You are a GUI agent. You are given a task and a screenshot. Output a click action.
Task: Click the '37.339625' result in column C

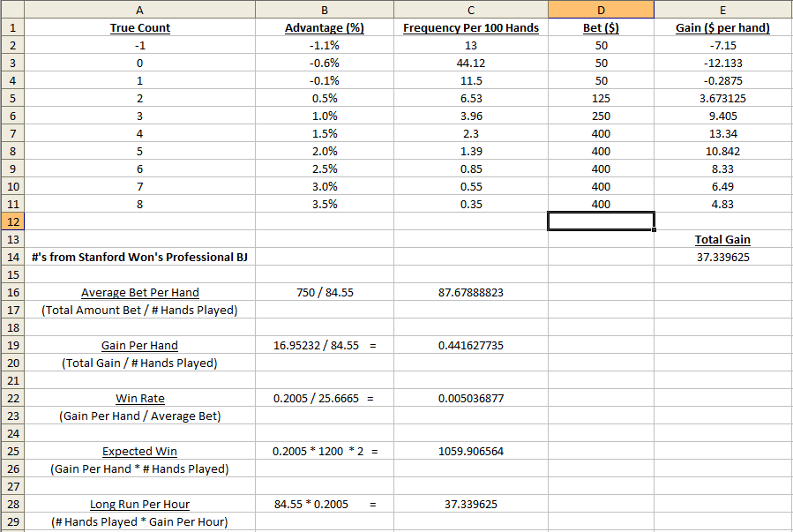click(x=471, y=504)
